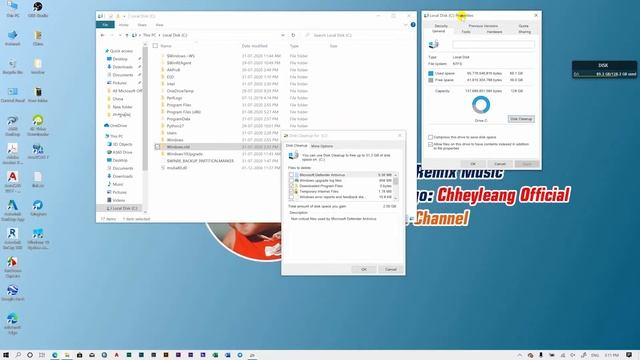
Task: Click the Windows Start button
Action: point(6,355)
